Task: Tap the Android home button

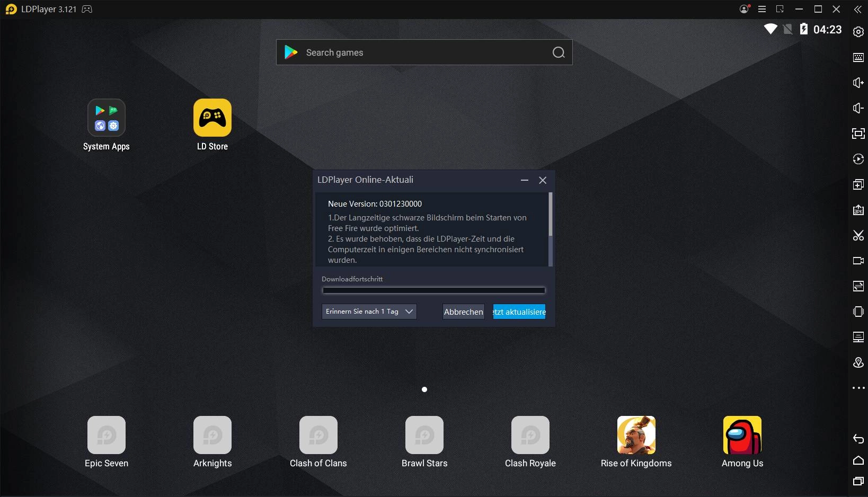Action: pos(858,460)
